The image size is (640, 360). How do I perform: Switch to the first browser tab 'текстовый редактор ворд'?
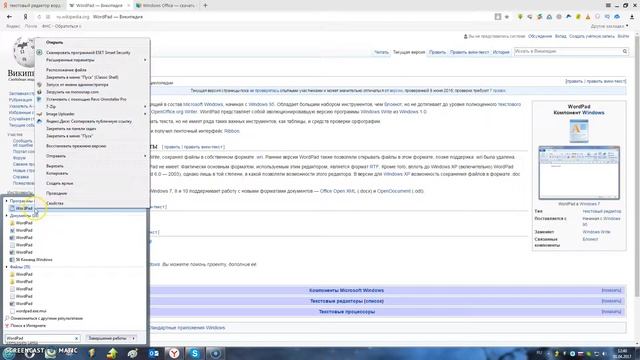point(33,6)
